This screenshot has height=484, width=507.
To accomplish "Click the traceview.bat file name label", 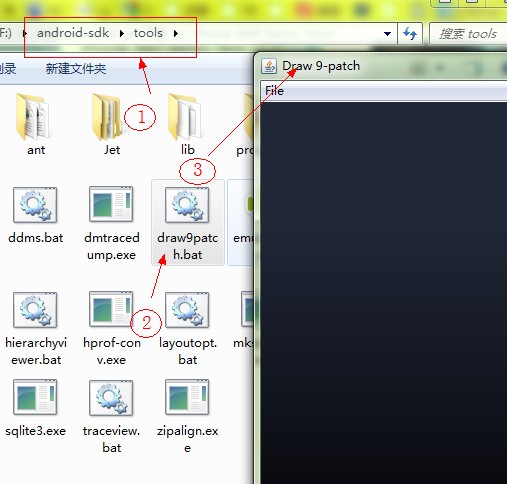I will 111,439.
